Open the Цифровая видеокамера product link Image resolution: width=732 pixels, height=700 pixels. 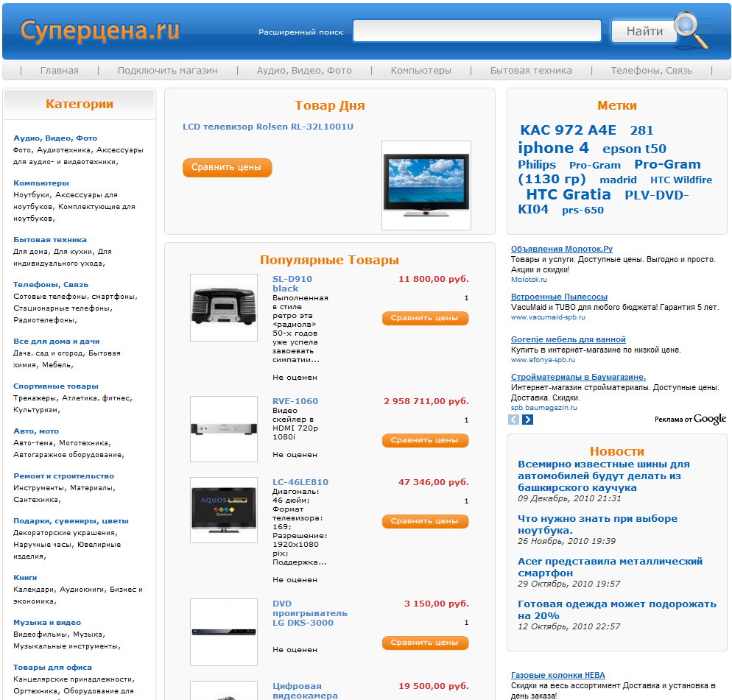[x=305, y=690]
